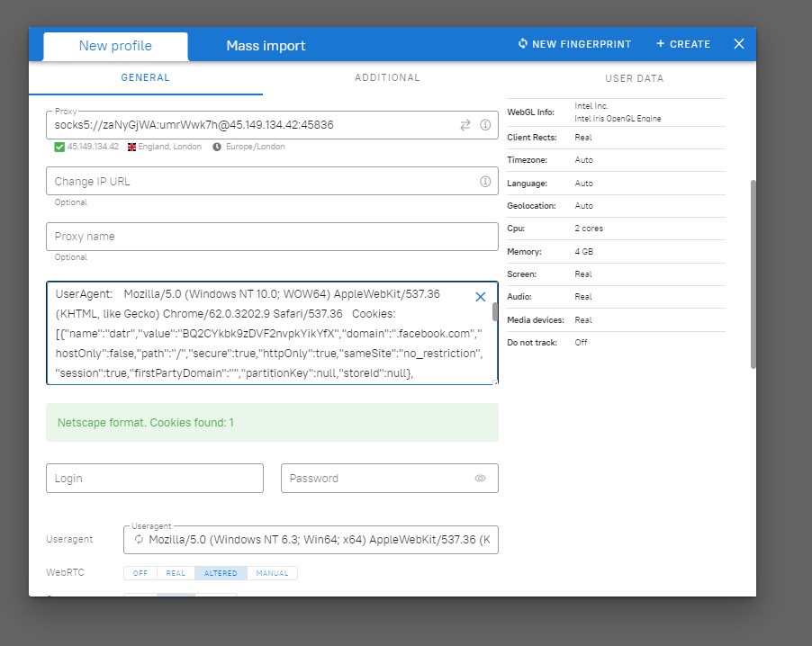The height and width of the screenshot is (646, 812).
Task: Open the Additional section tab
Action: click(387, 78)
